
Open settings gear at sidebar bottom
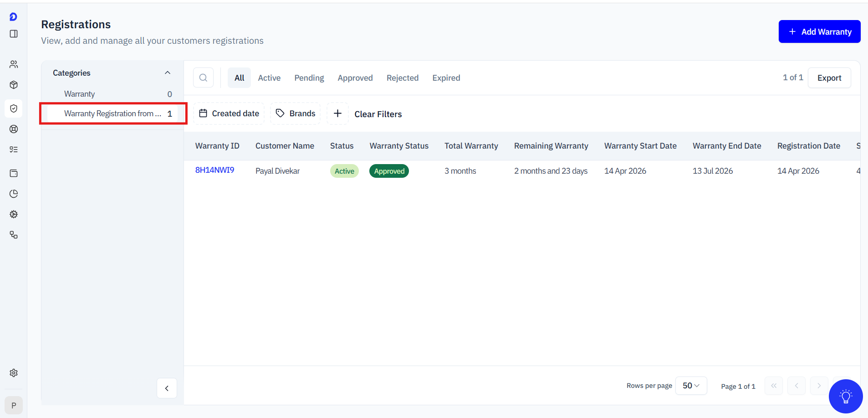pyautogui.click(x=14, y=373)
